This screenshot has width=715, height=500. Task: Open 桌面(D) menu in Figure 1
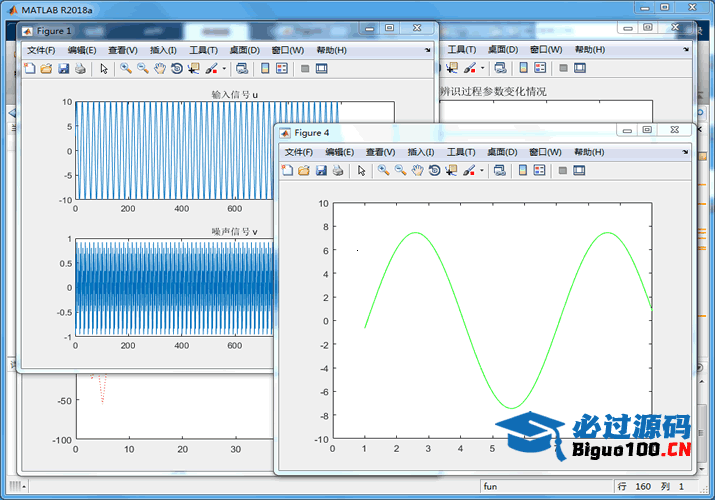coord(244,50)
